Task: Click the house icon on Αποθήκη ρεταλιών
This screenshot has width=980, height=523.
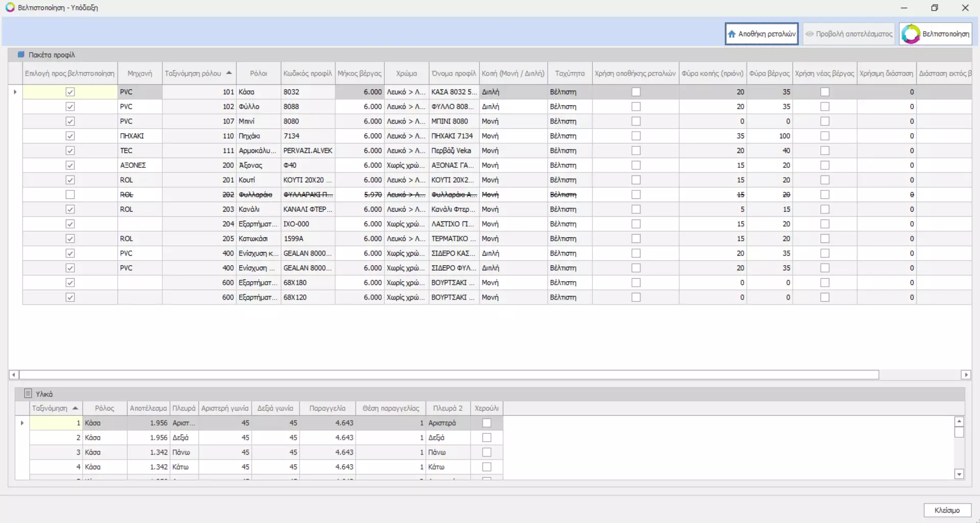Action: click(x=732, y=34)
